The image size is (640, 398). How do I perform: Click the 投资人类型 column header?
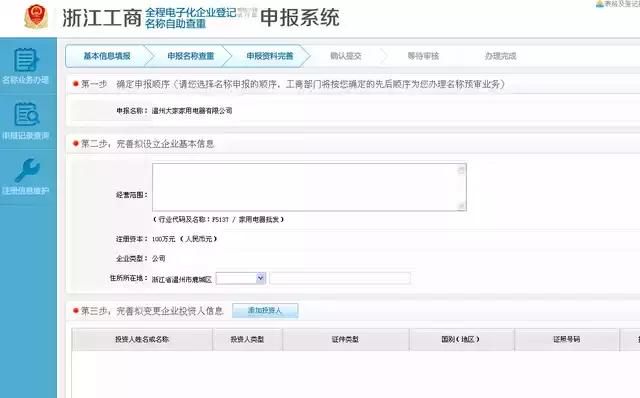(247, 339)
